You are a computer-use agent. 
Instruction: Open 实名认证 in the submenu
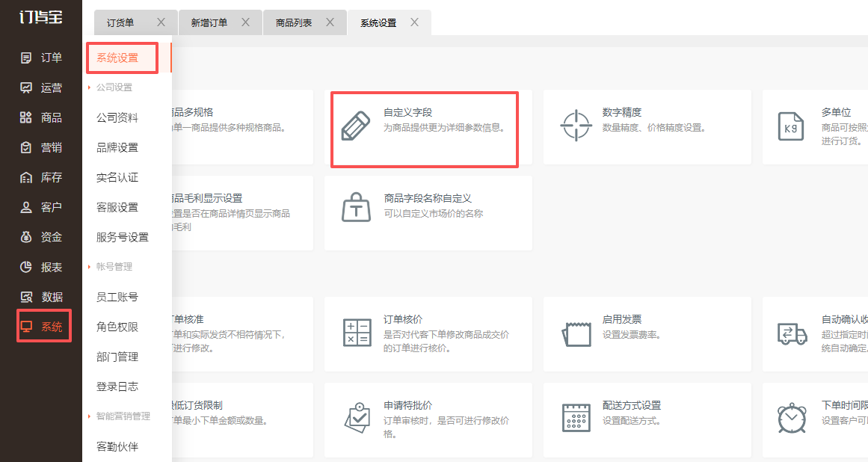117,177
